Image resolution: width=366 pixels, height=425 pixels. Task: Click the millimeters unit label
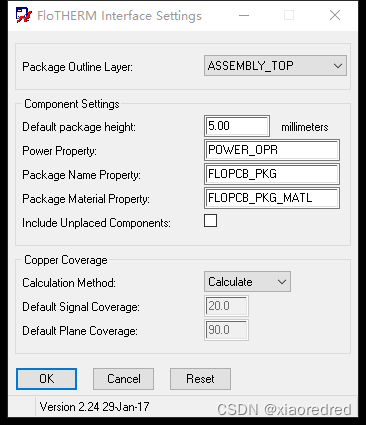(x=305, y=127)
